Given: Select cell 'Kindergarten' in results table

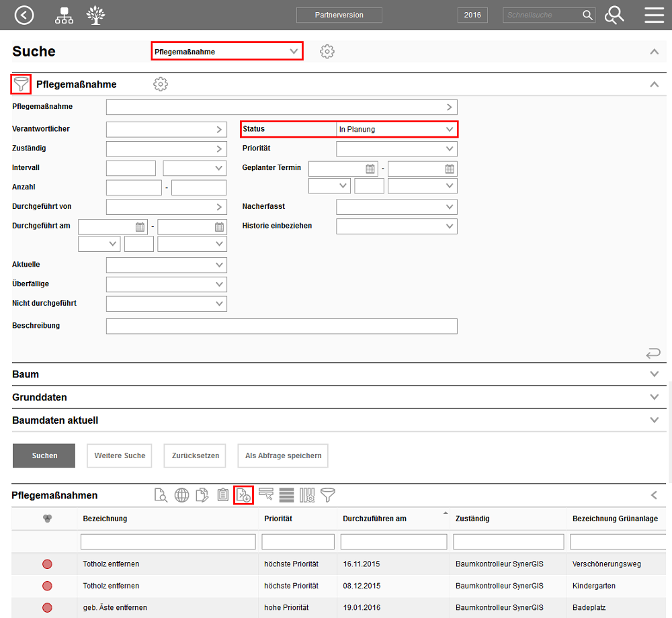Looking at the screenshot, I should 593,586.
